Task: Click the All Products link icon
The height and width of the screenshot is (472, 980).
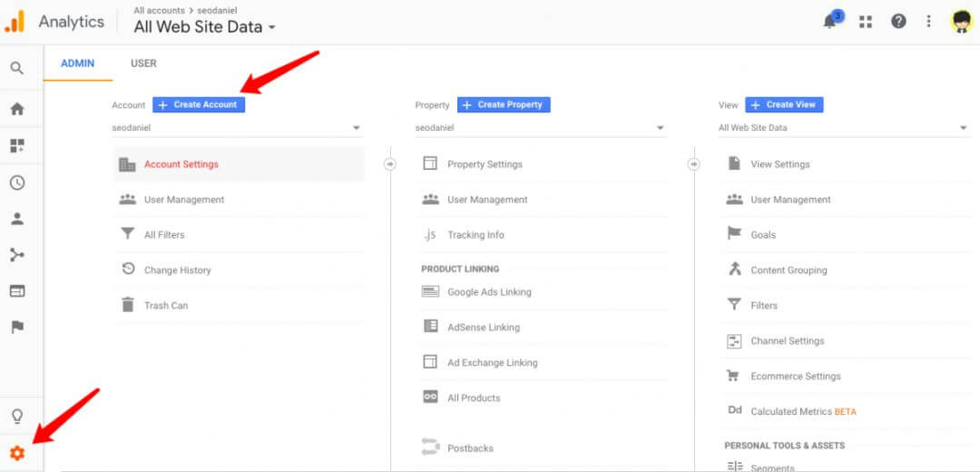Action: point(430,397)
